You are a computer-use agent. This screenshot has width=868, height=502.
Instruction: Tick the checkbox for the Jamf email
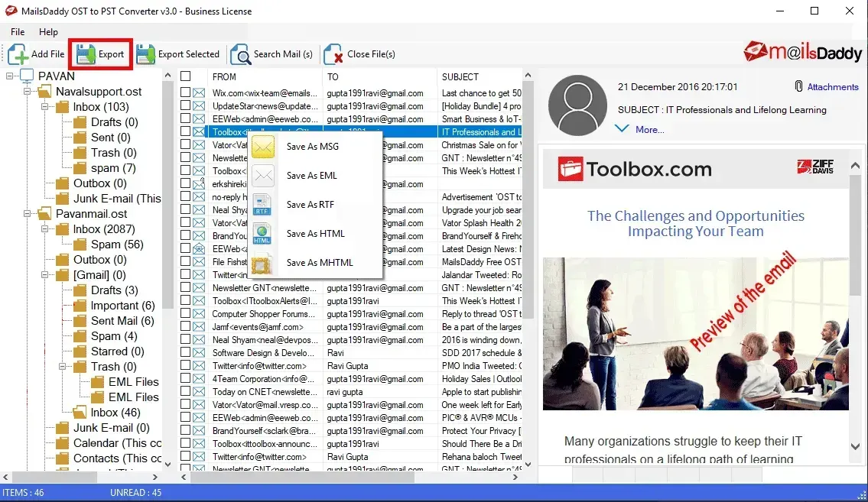[185, 327]
